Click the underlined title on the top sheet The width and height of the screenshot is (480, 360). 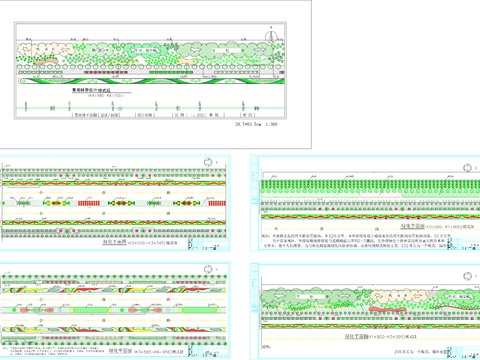coord(92,90)
